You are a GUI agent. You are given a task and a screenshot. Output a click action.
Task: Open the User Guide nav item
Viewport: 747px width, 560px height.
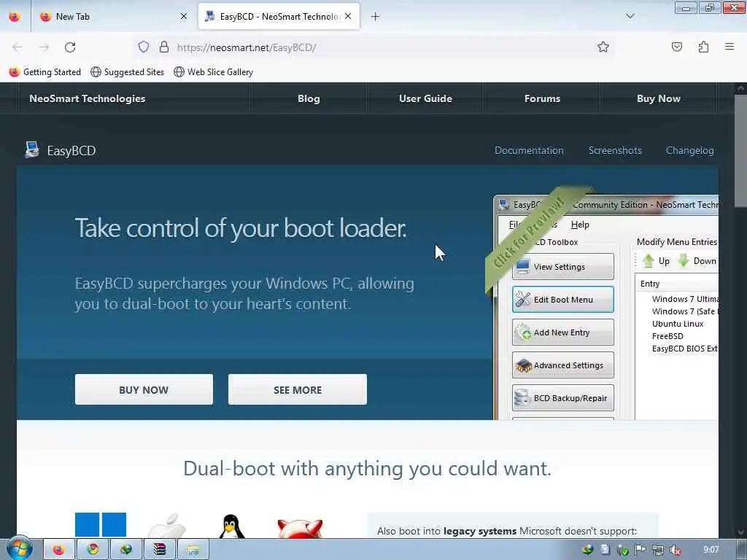pyautogui.click(x=425, y=98)
